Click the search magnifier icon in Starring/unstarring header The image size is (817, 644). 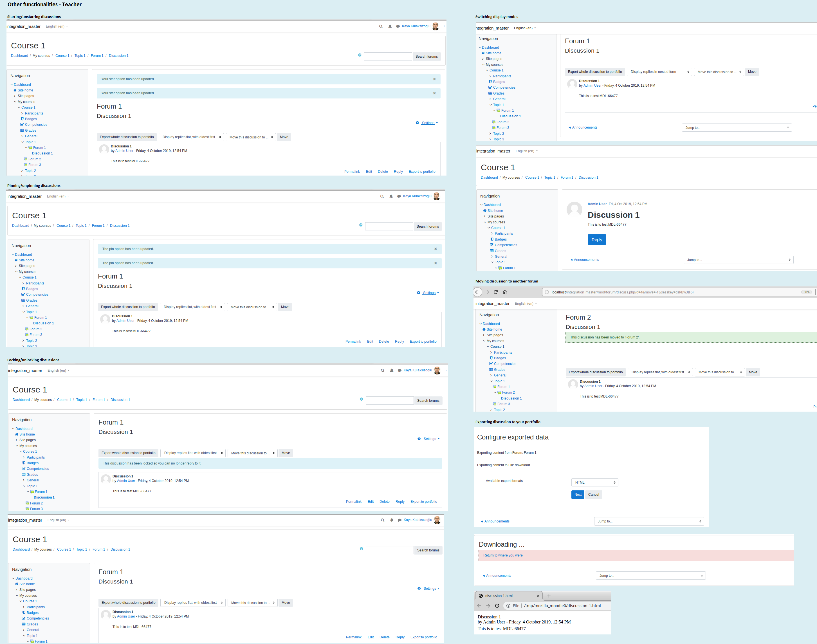coord(381,26)
